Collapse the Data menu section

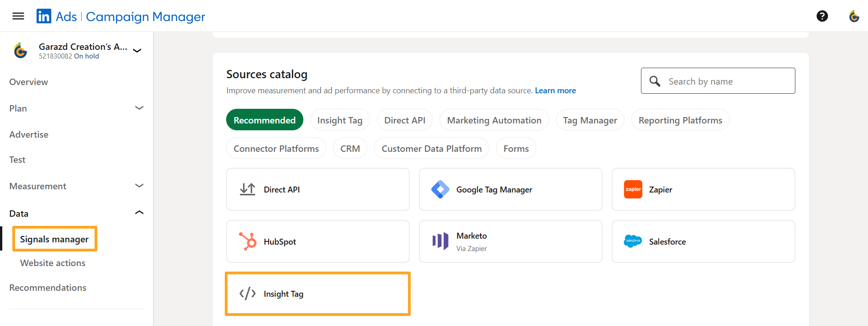(x=139, y=213)
